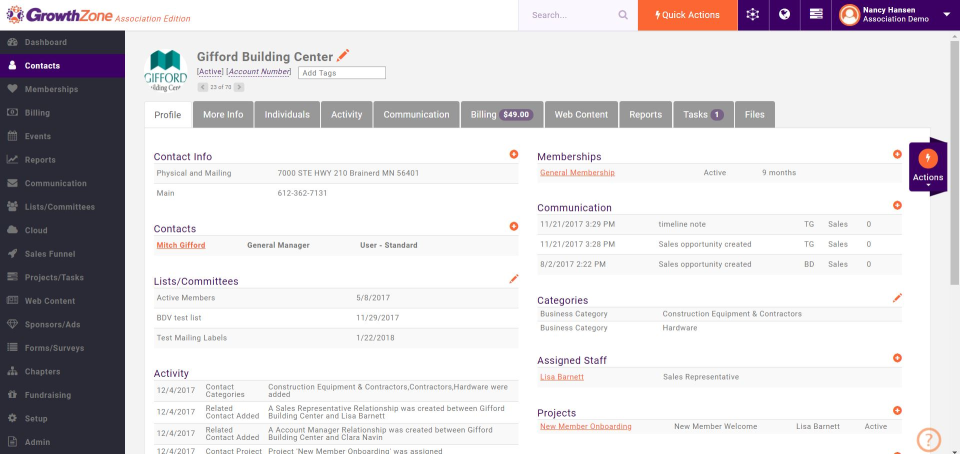Open the Communication tab

click(416, 114)
